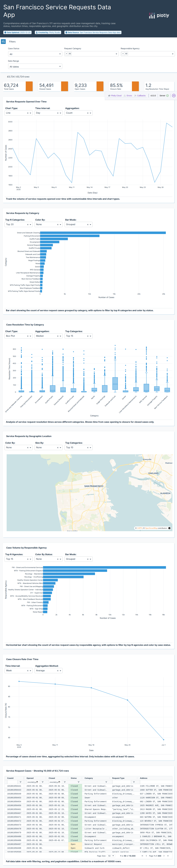The width and height of the screenshot is (177, 868).
Task: Open the Callbacks dev tools panel
Action: click(140, 96)
